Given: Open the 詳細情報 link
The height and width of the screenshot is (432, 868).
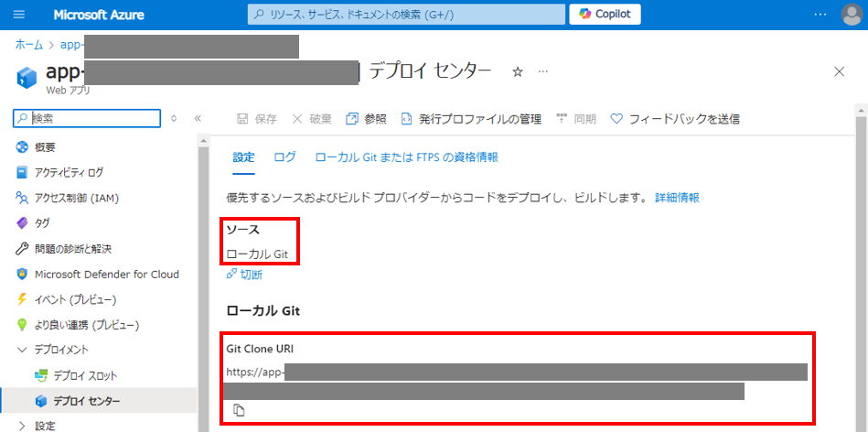Looking at the screenshot, I should pyautogui.click(x=677, y=198).
